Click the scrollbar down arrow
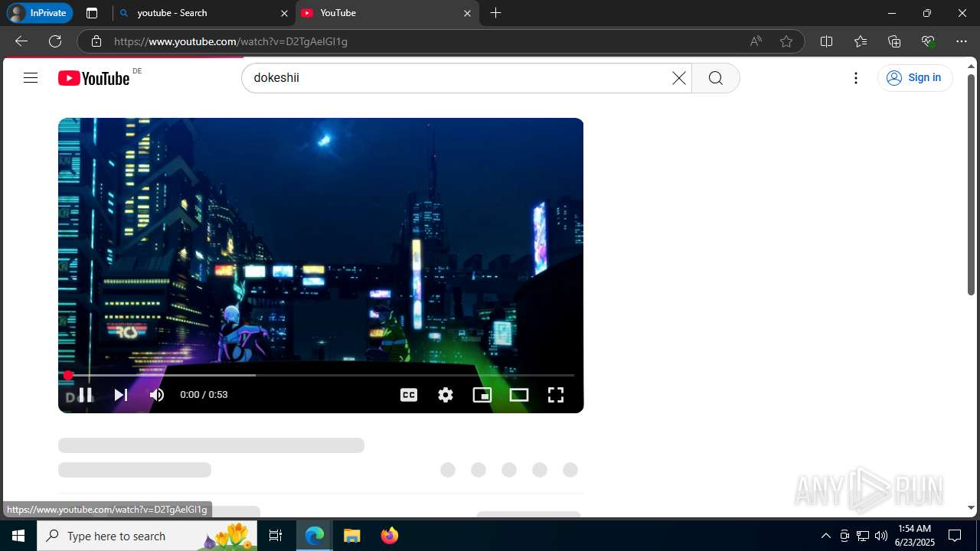 click(x=971, y=508)
